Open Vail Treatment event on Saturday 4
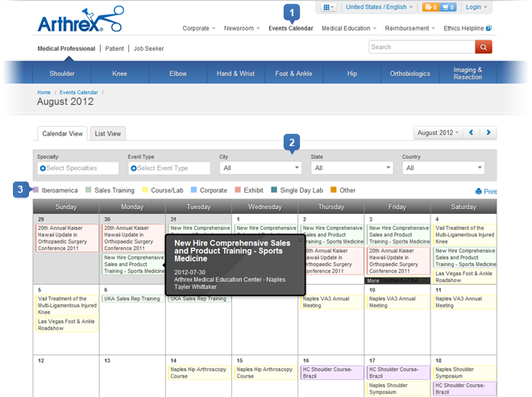Screen dimensions: 532x397 (x=464, y=235)
